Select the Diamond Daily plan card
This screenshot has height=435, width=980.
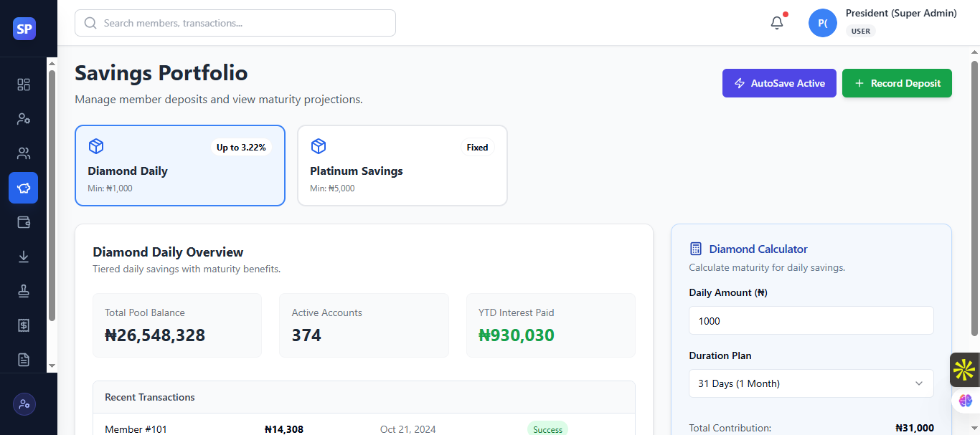[x=180, y=166]
